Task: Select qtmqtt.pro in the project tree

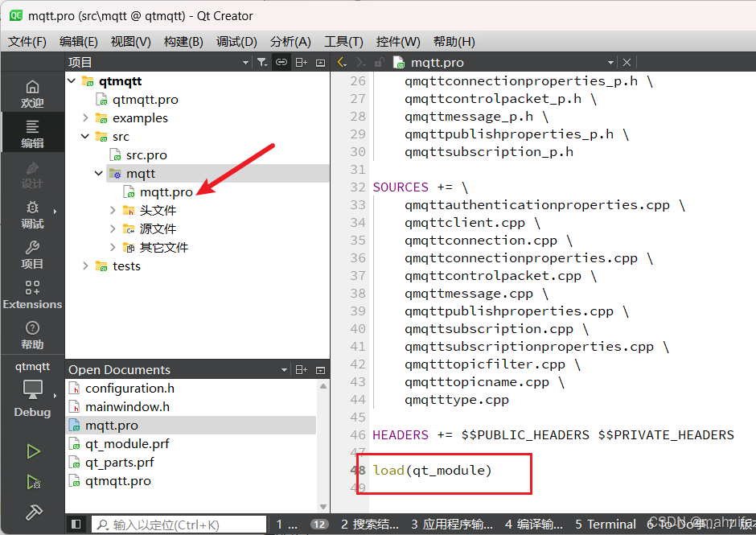Action: (x=145, y=100)
